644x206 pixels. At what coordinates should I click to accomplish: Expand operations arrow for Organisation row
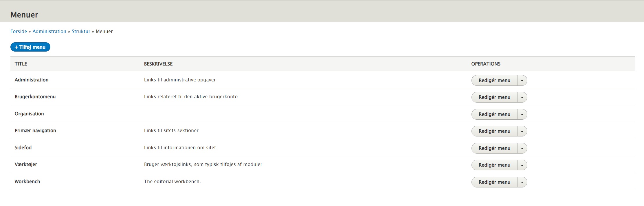[x=522, y=114]
